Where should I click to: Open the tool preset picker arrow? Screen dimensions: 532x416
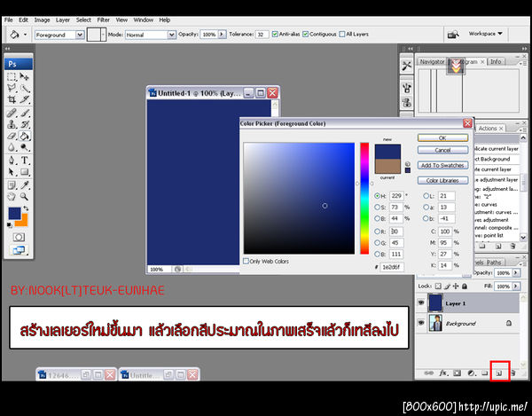click(x=25, y=35)
